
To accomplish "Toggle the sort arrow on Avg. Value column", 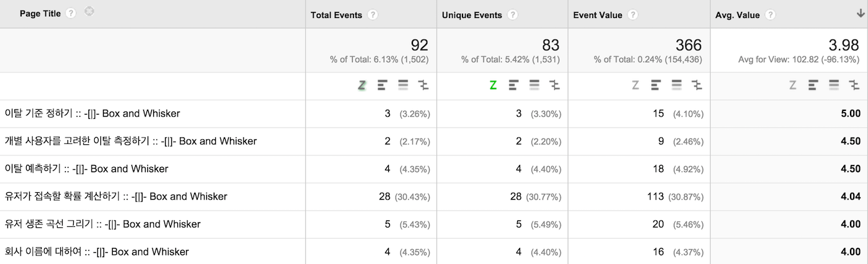I will [x=860, y=14].
